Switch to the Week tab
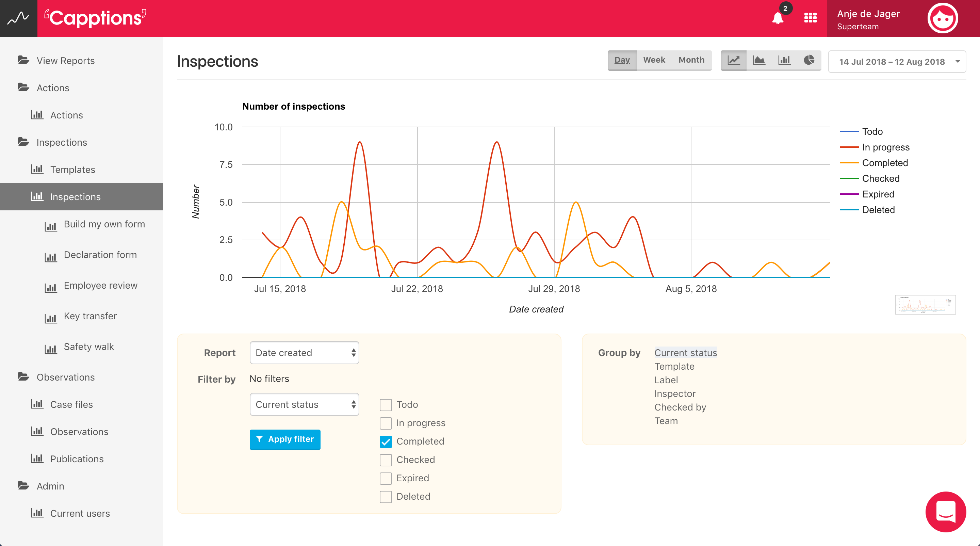This screenshot has width=980, height=546. 654,60
